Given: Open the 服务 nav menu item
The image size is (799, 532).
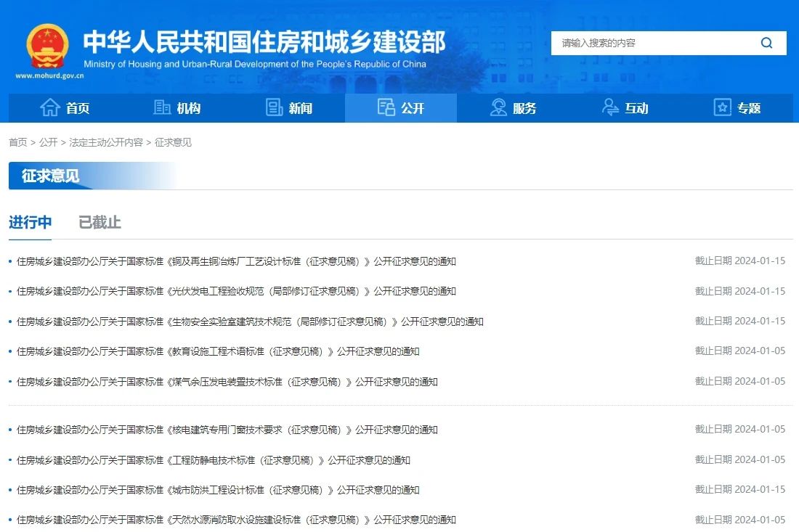Looking at the screenshot, I should [x=513, y=108].
